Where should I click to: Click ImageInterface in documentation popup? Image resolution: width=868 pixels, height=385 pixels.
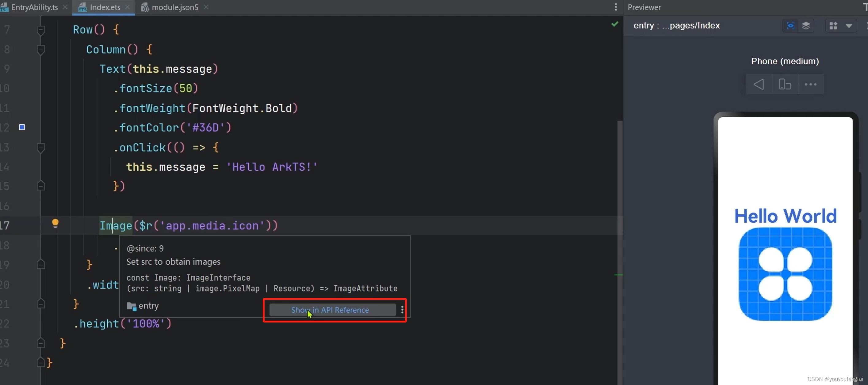(x=218, y=277)
